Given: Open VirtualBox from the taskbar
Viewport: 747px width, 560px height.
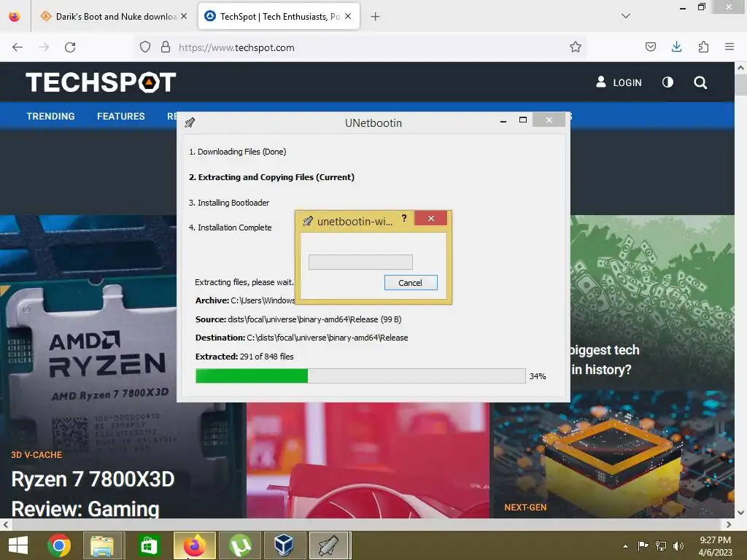Looking at the screenshot, I should (x=285, y=545).
